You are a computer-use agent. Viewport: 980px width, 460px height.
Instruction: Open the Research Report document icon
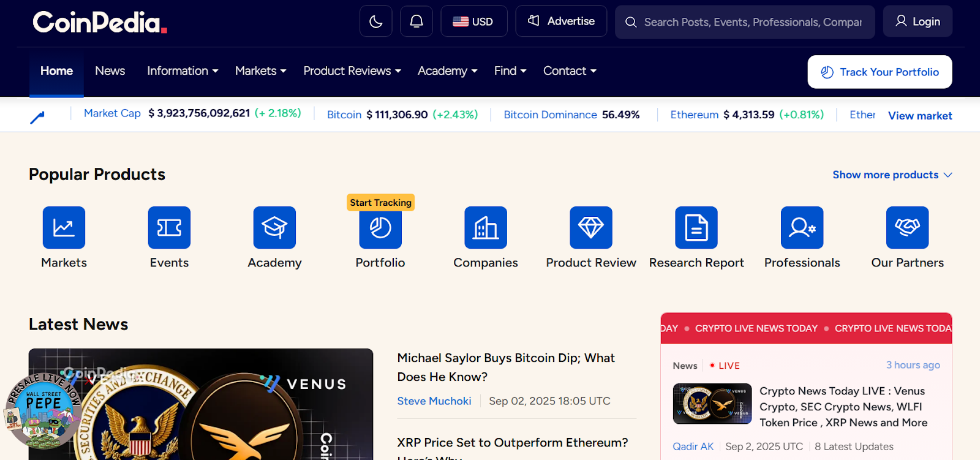tap(696, 228)
